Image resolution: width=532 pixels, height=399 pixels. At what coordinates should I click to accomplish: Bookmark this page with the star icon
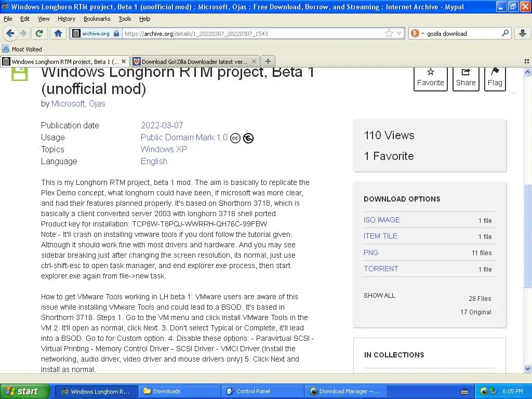click(389, 33)
